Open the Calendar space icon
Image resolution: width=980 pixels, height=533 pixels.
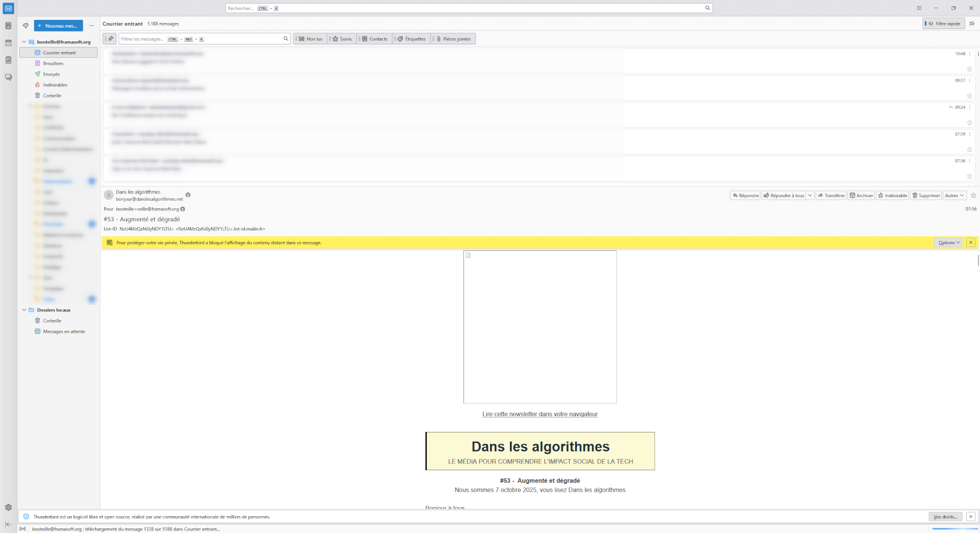pos(8,43)
